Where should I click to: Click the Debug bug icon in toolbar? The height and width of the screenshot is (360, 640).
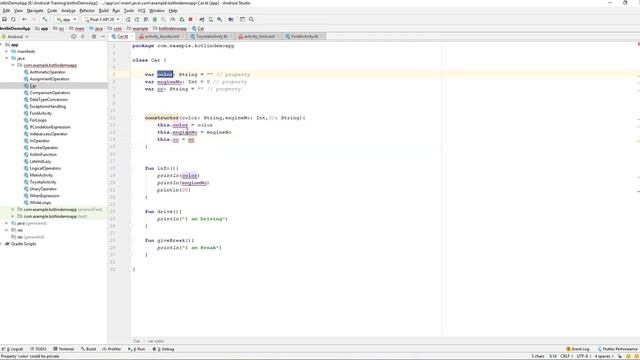click(x=155, y=19)
